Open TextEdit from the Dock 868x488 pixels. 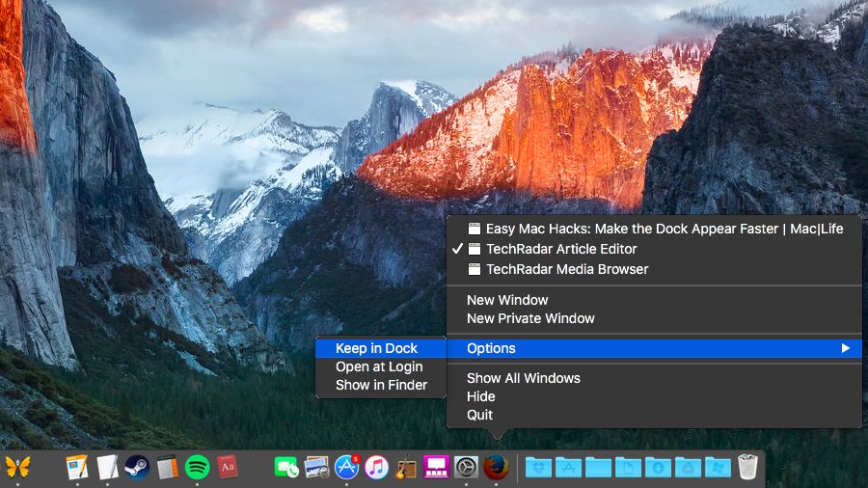pyautogui.click(x=107, y=468)
